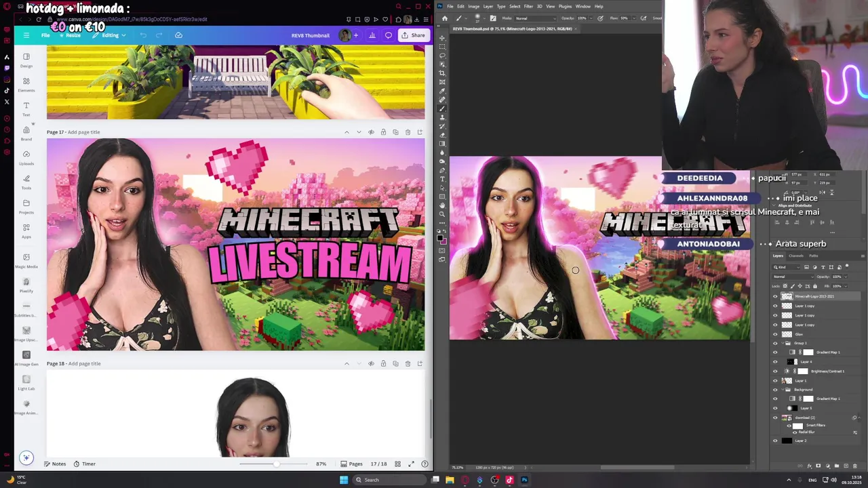The image size is (868, 488).
Task: Select the Lasso tool
Action: click(443, 55)
